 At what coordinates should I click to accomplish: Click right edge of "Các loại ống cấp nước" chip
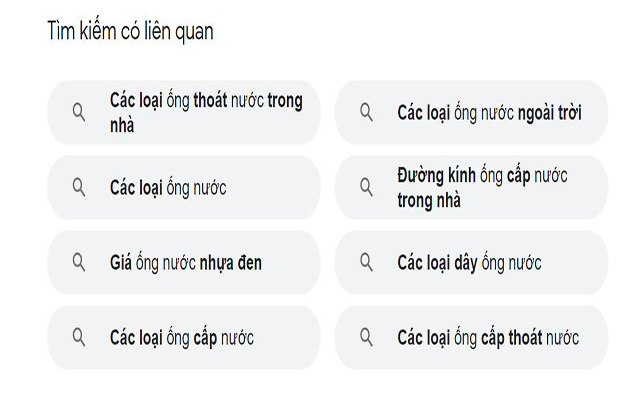tap(308, 338)
